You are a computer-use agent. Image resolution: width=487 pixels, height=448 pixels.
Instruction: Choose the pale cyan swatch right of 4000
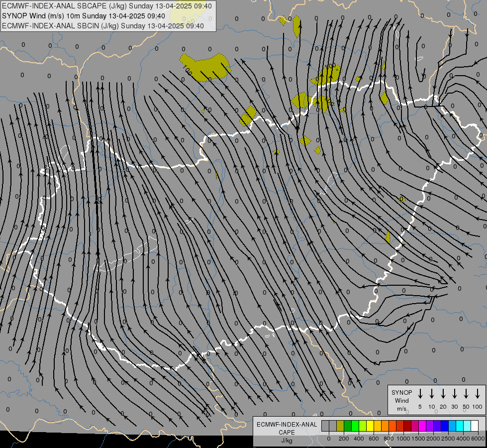[x=467, y=426]
